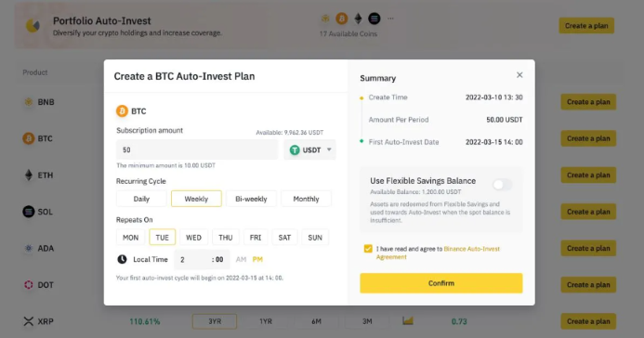Click the Portfolio Auto-Invest pie chart icon
The height and width of the screenshot is (338, 644).
tap(33, 25)
